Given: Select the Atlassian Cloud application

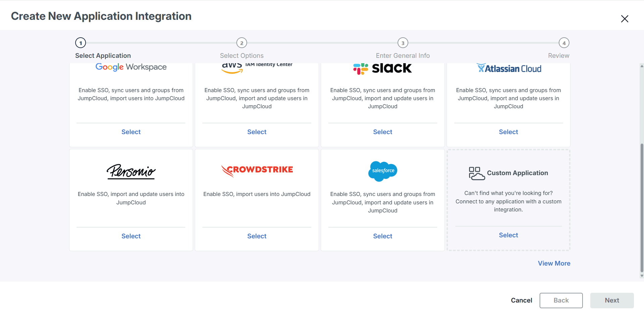Looking at the screenshot, I should point(508,132).
